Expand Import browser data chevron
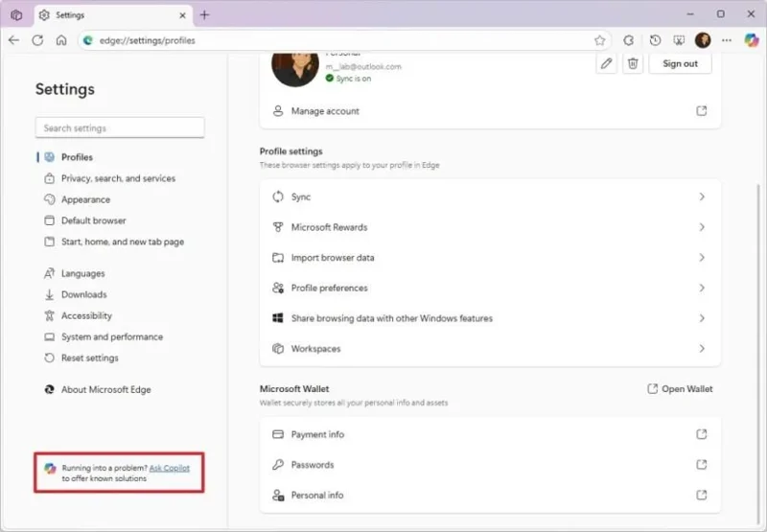The width and height of the screenshot is (767, 532). click(702, 257)
